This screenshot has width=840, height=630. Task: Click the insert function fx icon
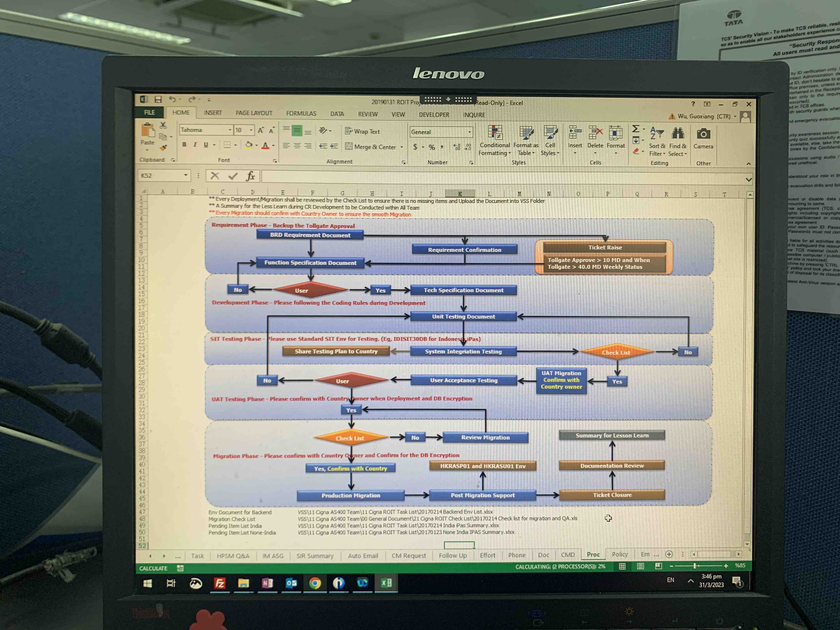point(251,176)
